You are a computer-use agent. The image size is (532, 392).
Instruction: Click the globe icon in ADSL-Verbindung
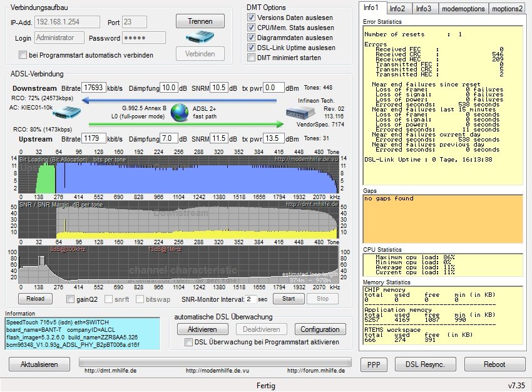coord(180,112)
